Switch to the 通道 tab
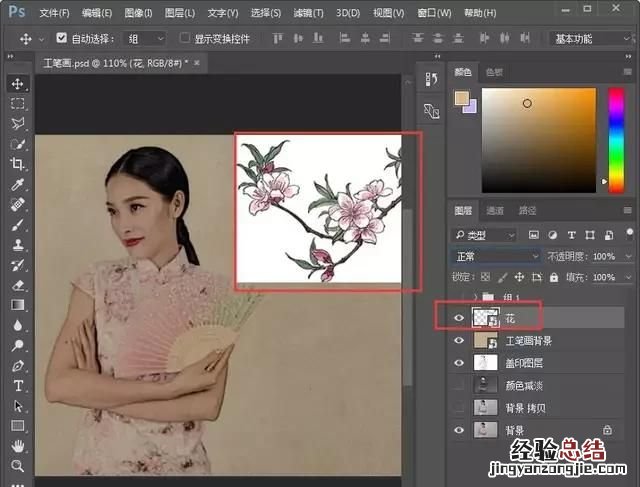The width and height of the screenshot is (640, 487). [x=495, y=211]
